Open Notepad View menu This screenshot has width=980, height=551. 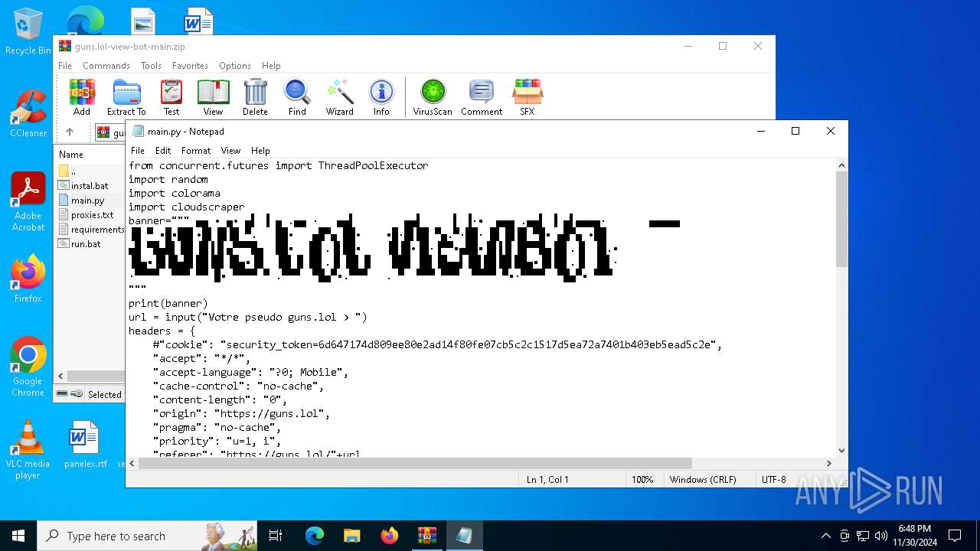click(x=230, y=151)
